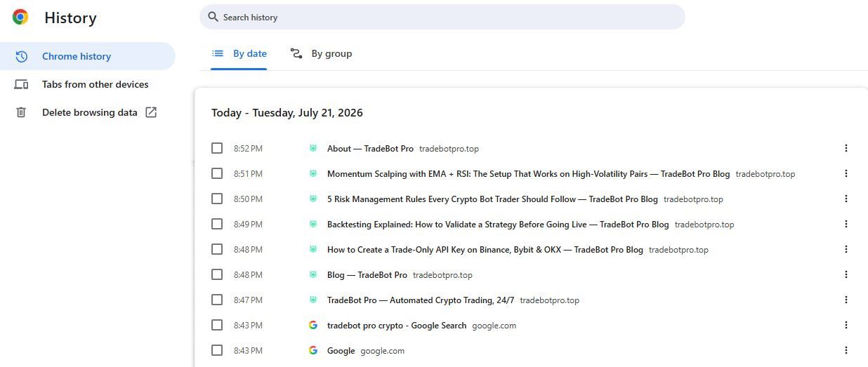Click the search magnifier icon
868x367 pixels.
pyautogui.click(x=213, y=17)
